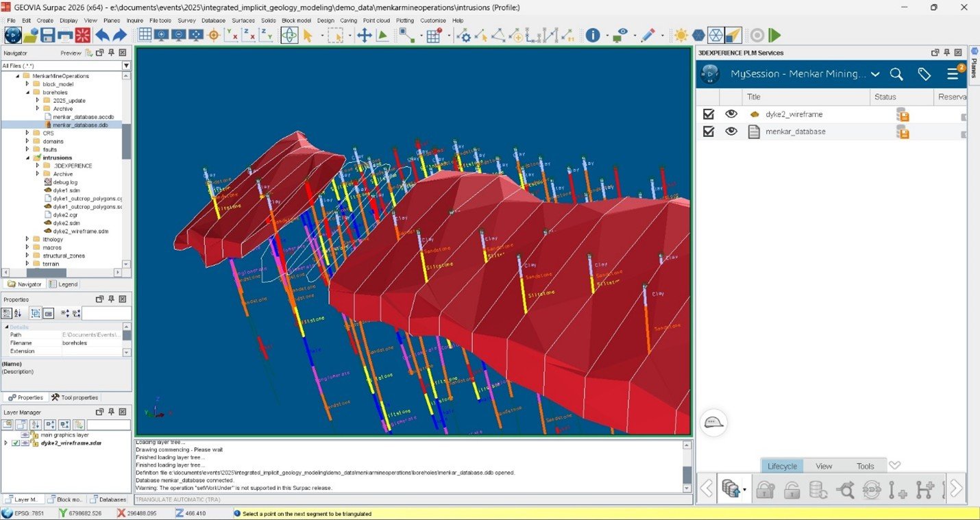Viewport: 980px width, 520px height.
Task: Open search in 3DEXPERIENCE PLM panel
Action: point(896,74)
